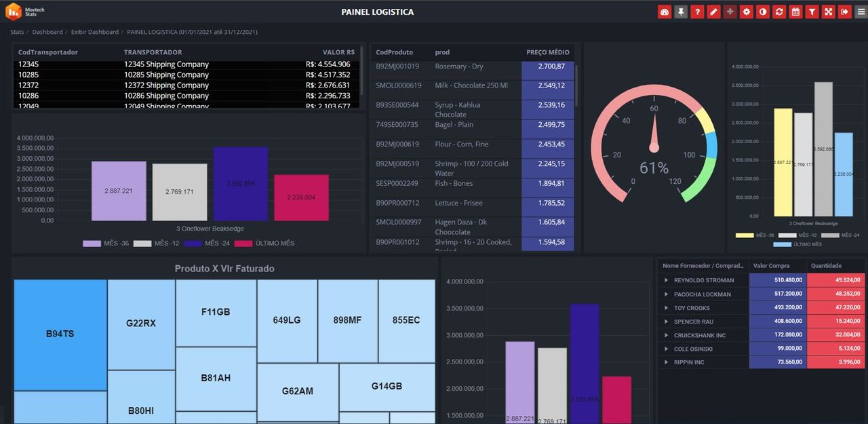Open the settings gear icon
This screenshot has width=868, height=424.
(746, 12)
